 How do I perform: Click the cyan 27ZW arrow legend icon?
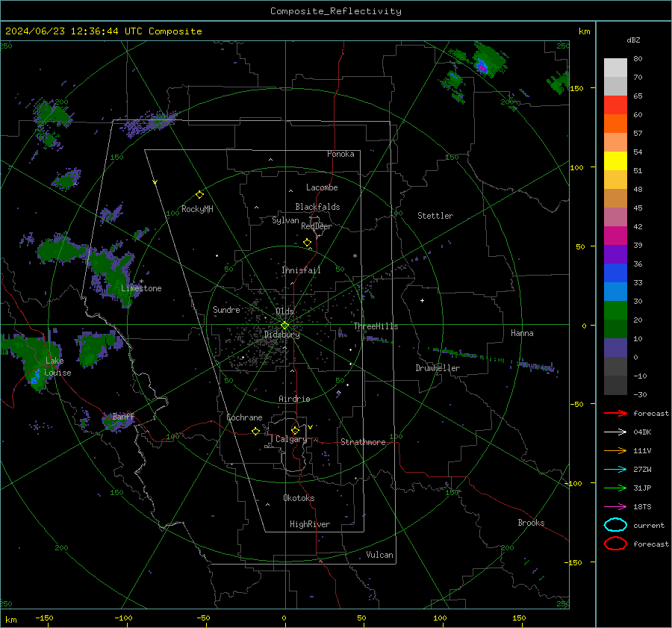tap(615, 470)
